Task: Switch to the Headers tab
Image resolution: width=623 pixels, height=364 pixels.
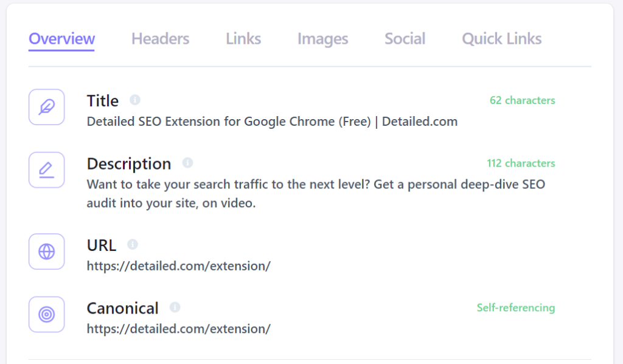Action: tap(161, 39)
